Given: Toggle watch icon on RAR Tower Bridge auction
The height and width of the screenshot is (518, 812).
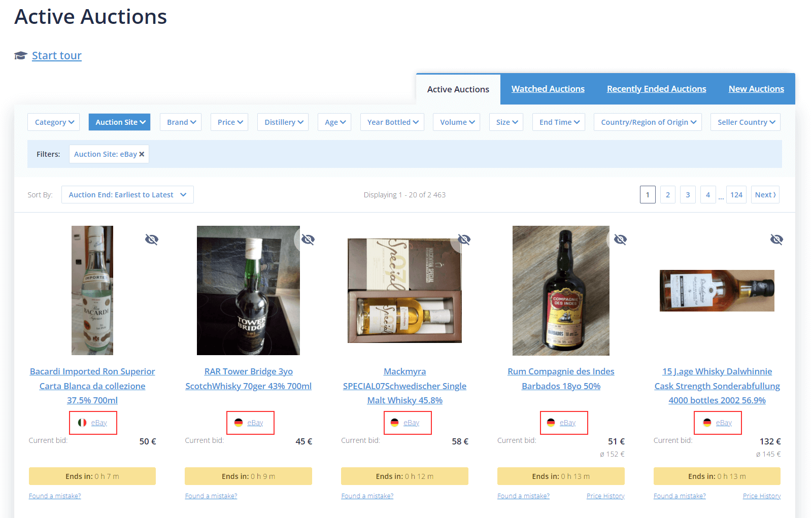Looking at the screenshot, I should pos(308,239).
